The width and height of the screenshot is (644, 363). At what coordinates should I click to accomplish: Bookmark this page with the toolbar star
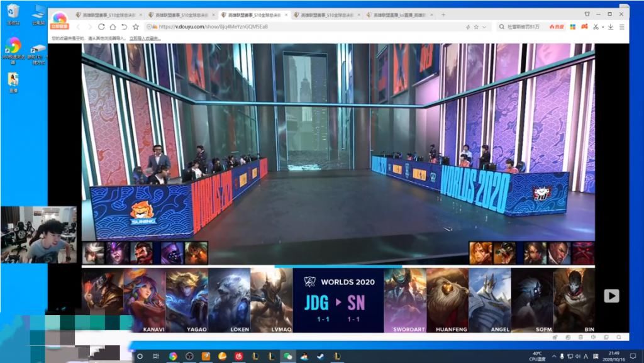click(x=136, y=26)
